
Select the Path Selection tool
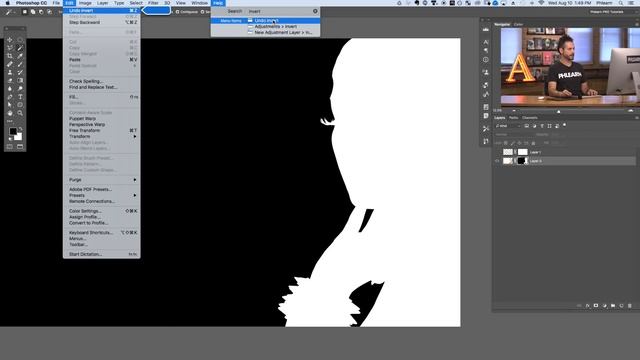[10, 105]
